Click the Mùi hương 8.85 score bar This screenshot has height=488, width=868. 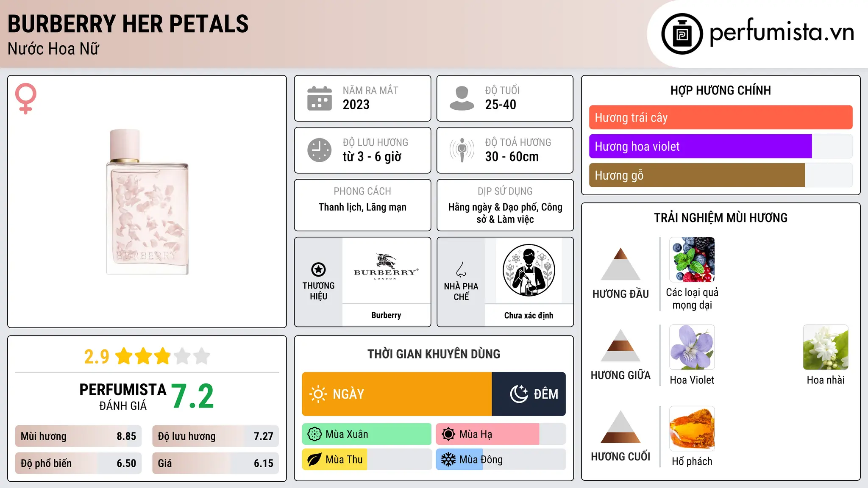pos(78,436)
